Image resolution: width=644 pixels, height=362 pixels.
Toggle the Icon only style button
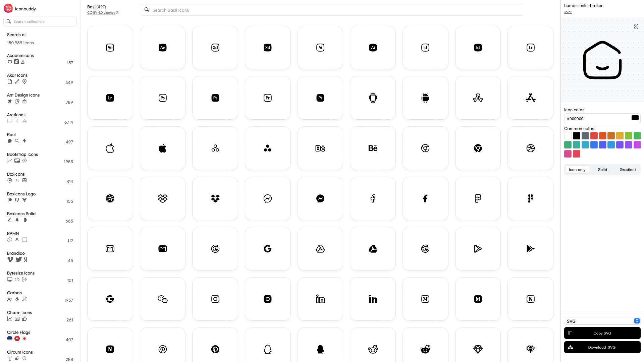[x=577, y=170]
